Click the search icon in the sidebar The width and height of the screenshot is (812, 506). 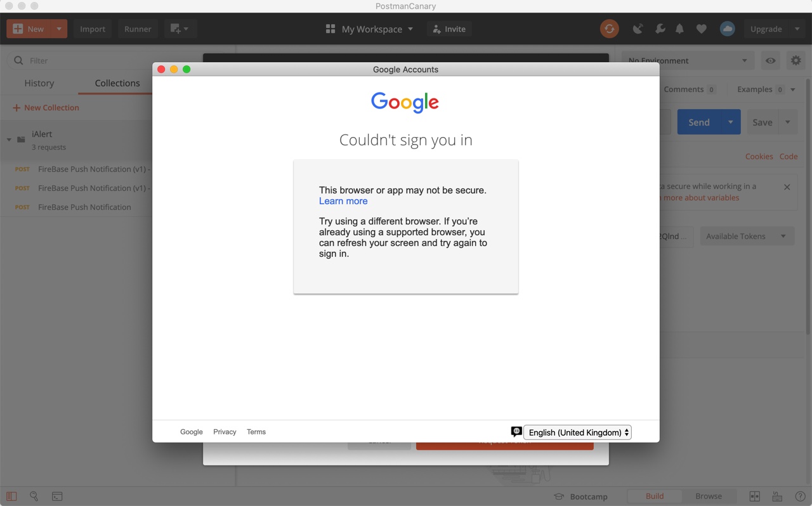34,496
